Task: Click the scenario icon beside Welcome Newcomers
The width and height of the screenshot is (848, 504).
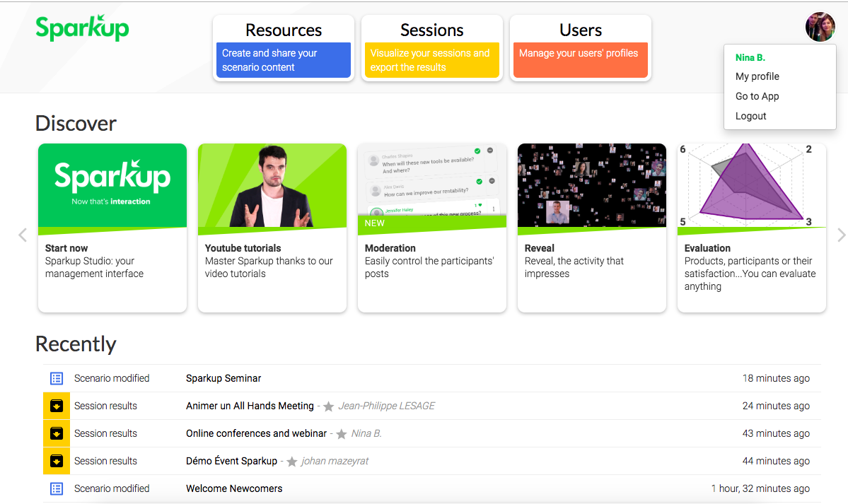Action: 57,489
